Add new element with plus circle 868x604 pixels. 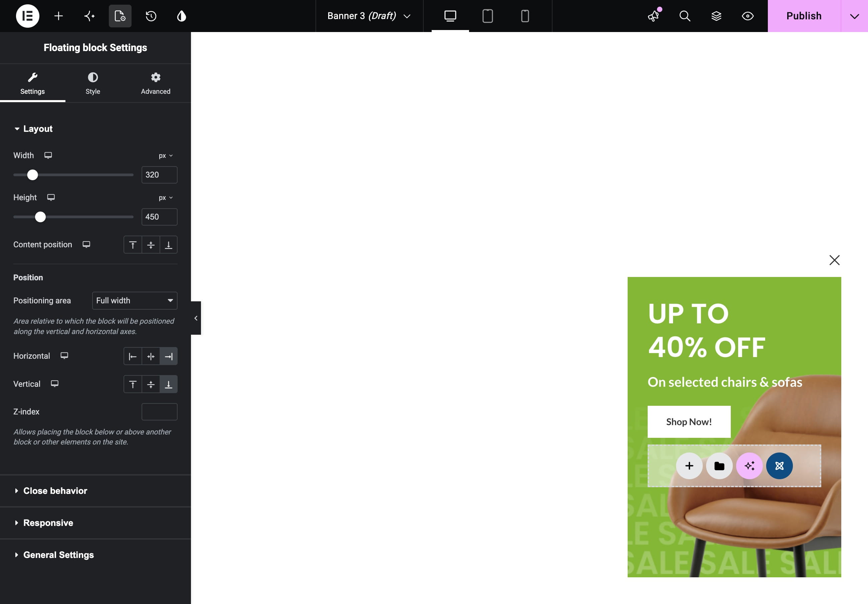coord(689,466)
